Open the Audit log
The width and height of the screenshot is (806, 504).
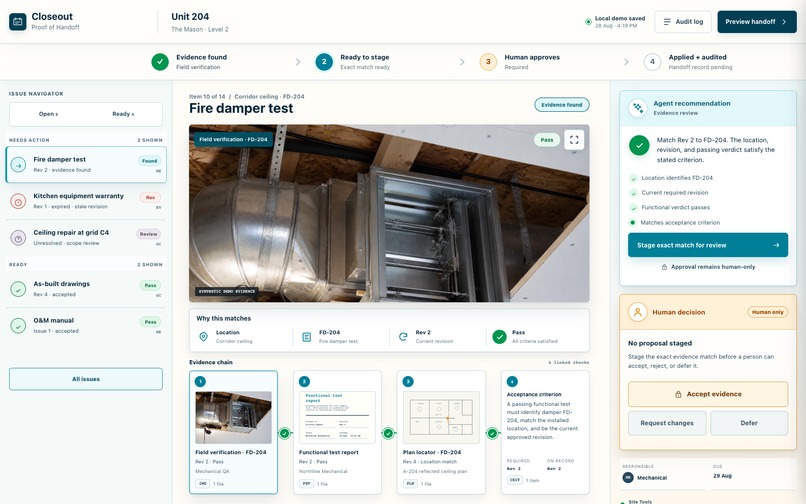pyautogui.click(x=683, y=22)
